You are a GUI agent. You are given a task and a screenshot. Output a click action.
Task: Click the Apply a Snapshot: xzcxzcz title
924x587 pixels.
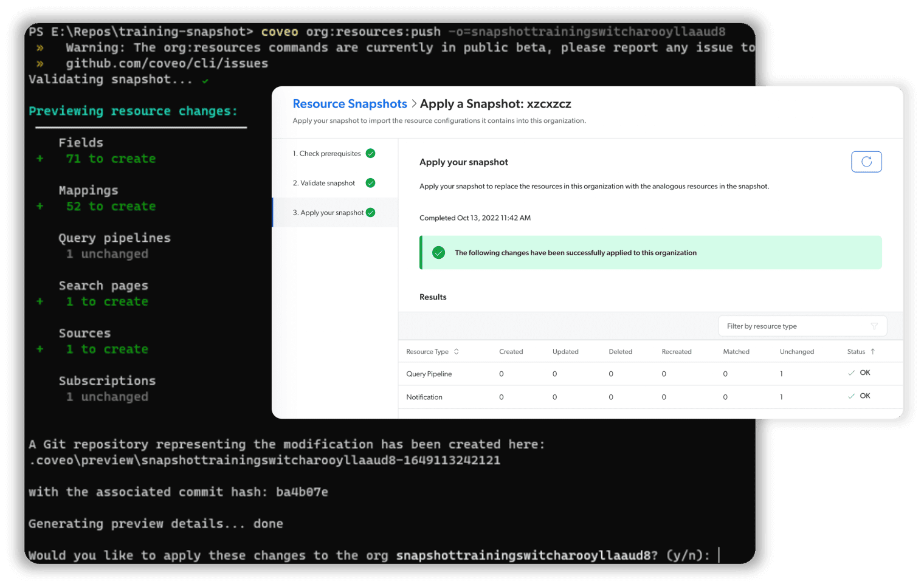[495, 104]
